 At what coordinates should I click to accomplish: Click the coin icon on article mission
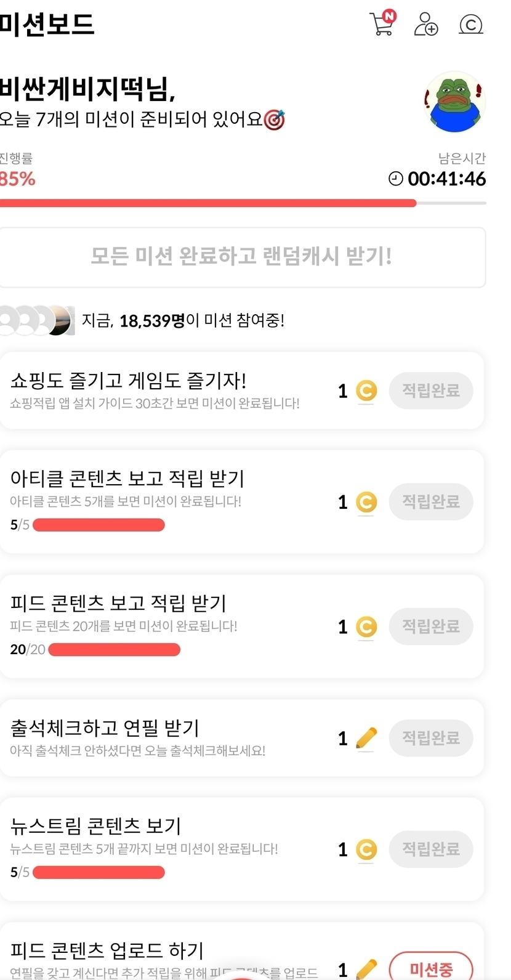(366, 502)
